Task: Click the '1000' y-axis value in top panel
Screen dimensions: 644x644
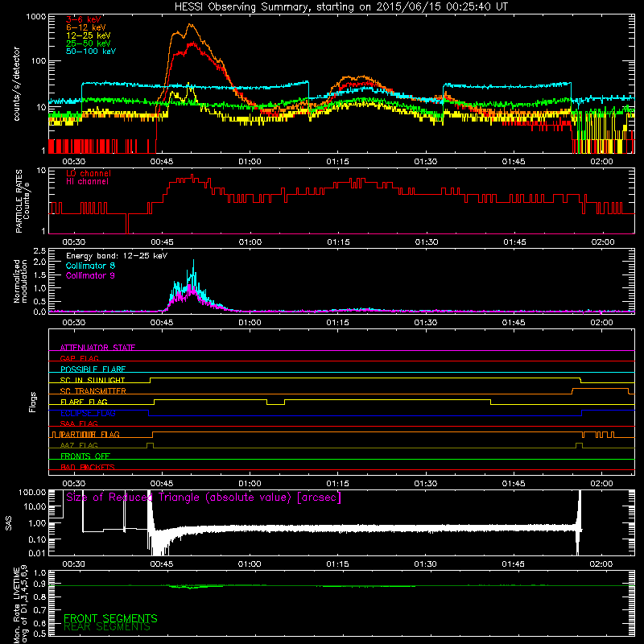Action: (36, 17)
